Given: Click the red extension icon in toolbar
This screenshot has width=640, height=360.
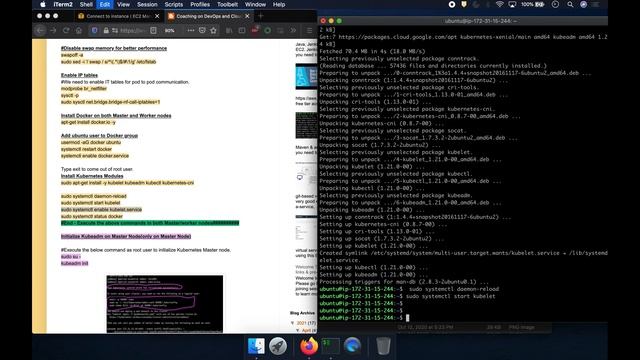Looking at the screenshot, I should (x=255, y=30).
